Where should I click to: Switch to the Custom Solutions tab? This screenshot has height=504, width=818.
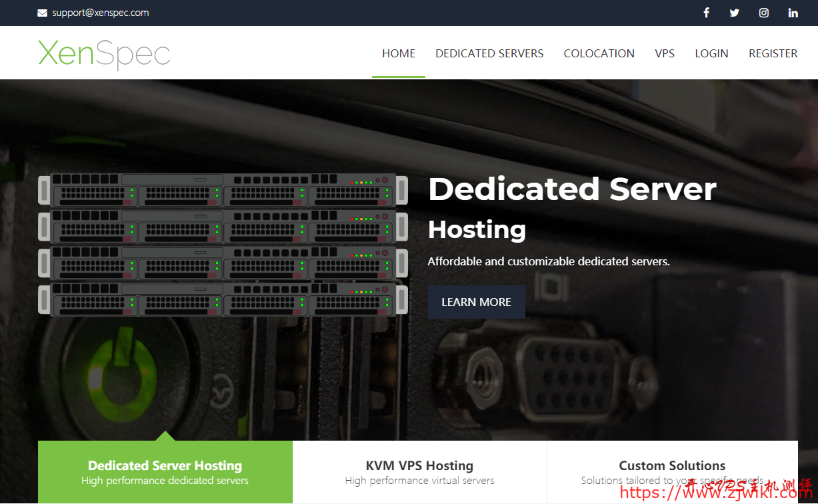672,472
